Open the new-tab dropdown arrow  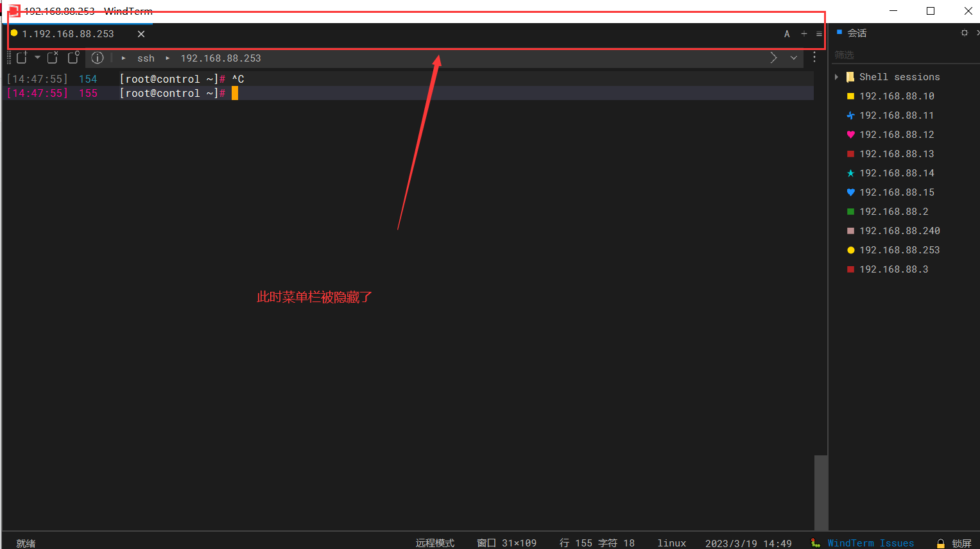37,58
